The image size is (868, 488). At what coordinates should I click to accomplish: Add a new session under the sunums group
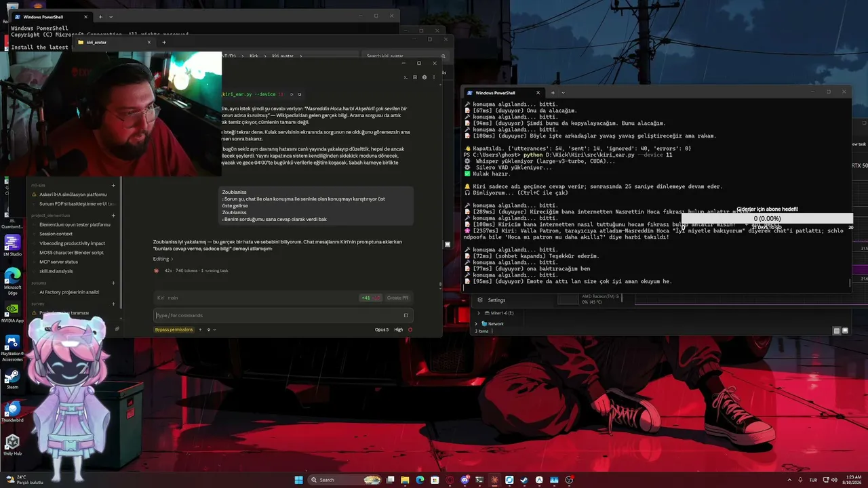point(113,283)
